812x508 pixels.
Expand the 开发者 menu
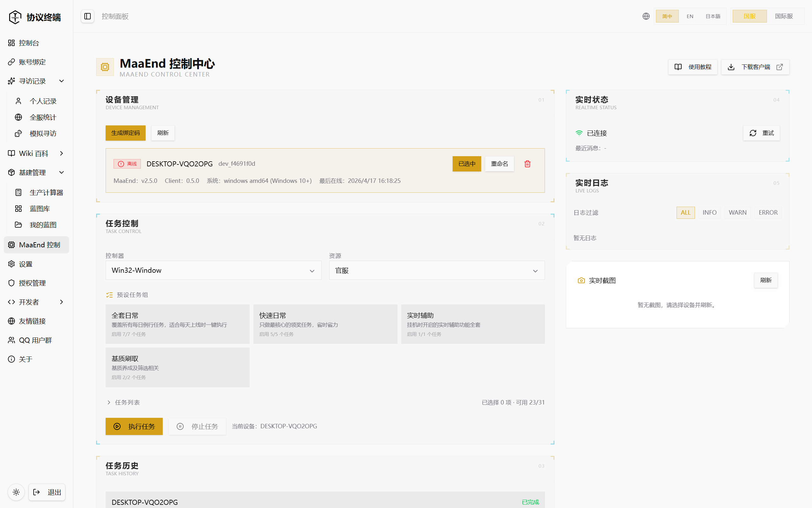(x=36, y=302)
